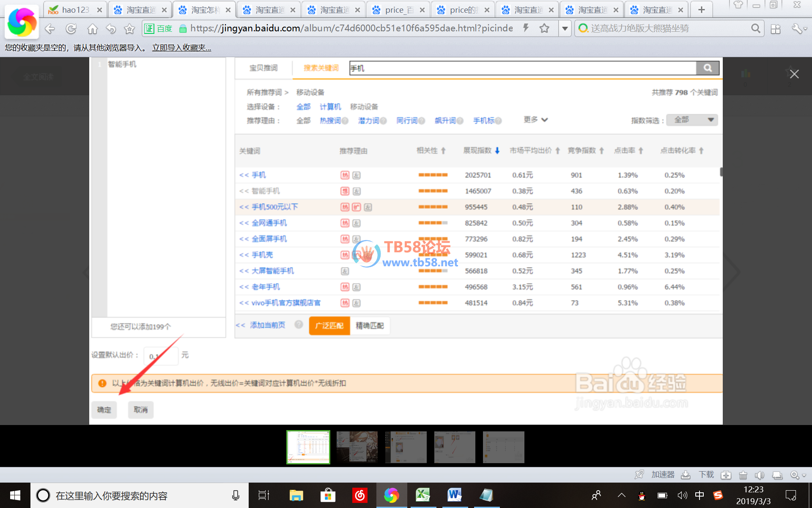This screenshot has width=812, height=508.
Task: Open File Explorer from taskbar
Action: click(296, 495)
